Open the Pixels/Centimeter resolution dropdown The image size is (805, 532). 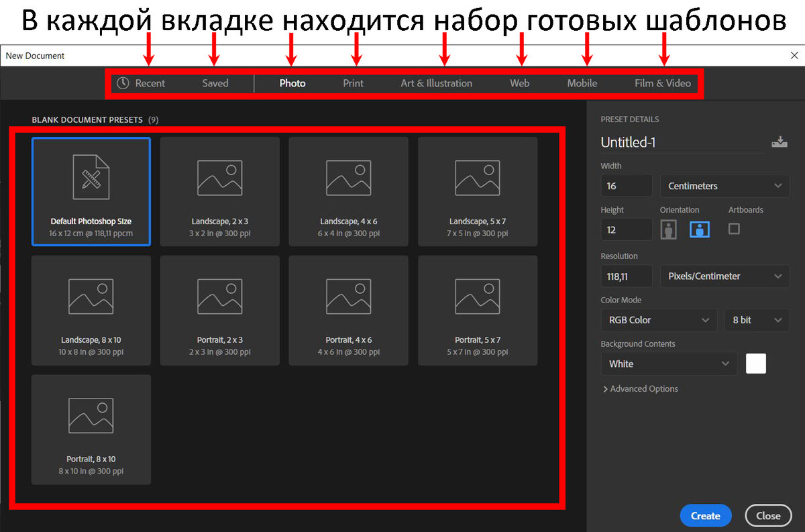(724, 276)
